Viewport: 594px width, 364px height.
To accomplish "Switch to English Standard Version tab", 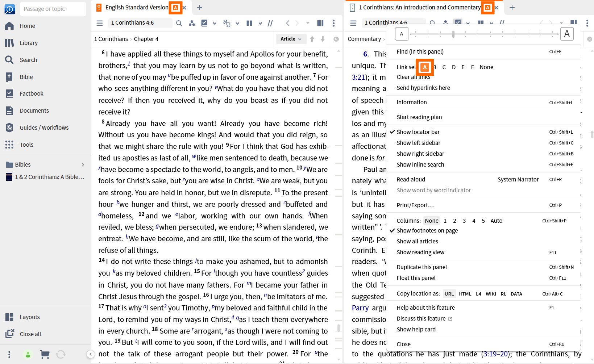I will (x=137, y=7).
